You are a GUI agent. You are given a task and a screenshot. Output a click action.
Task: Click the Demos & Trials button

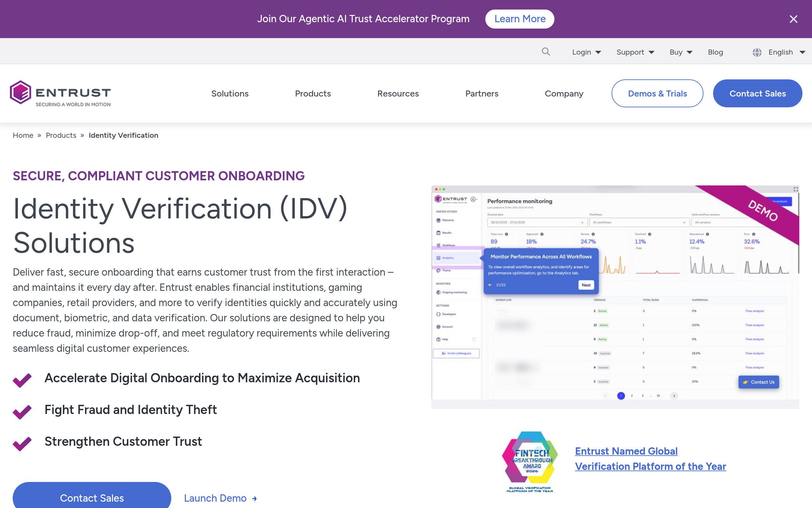pos(657,93)
